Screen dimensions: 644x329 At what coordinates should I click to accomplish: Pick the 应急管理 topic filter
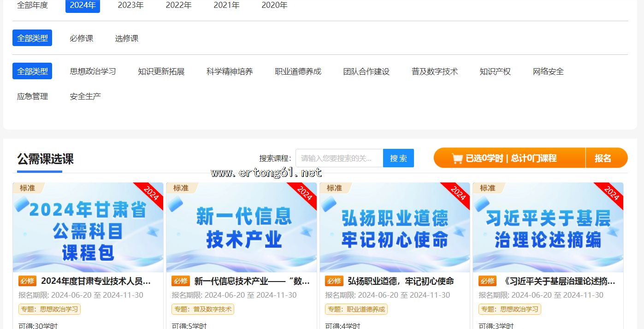32,96
